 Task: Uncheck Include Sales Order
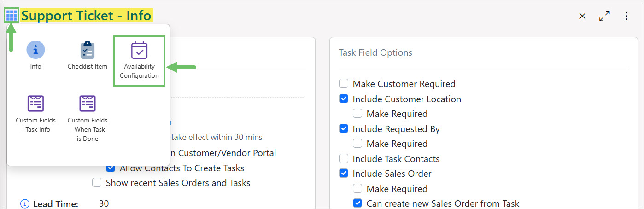pyautogui.click(x=344, y=174)
